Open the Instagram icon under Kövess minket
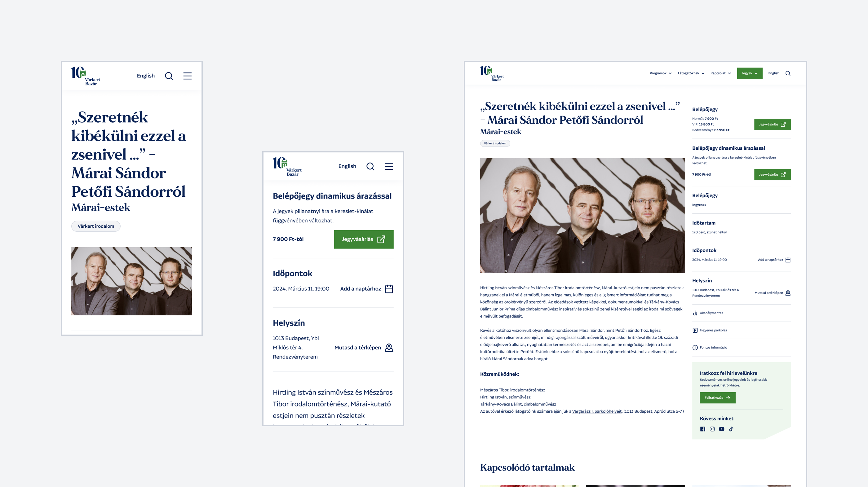 tap(712, 429)
